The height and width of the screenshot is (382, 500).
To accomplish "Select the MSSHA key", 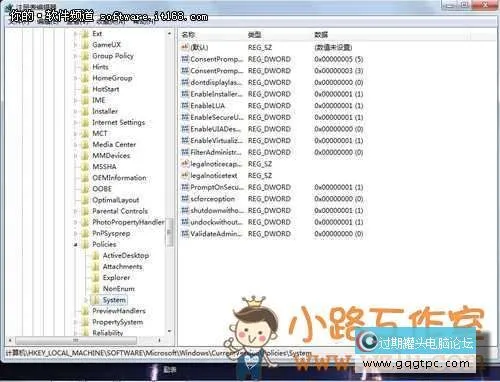I will coord(104,167).
